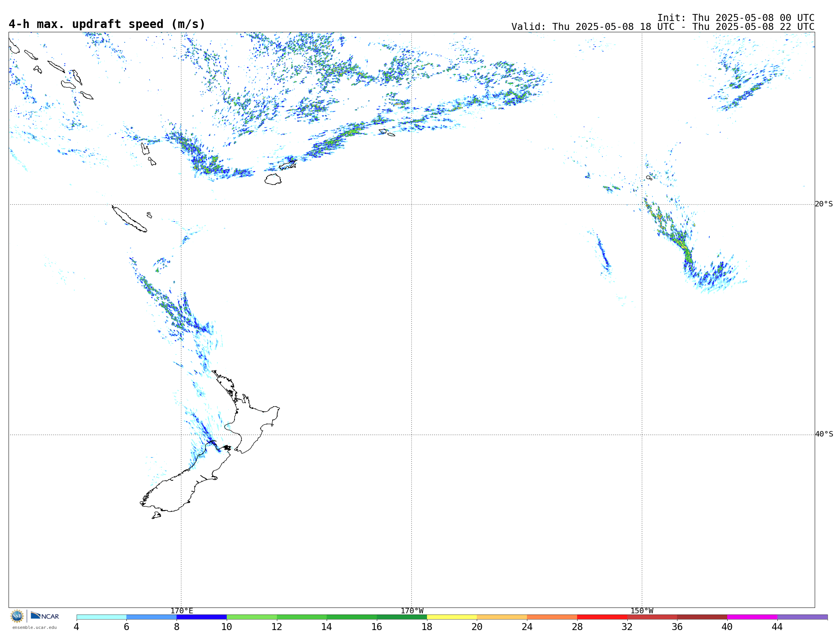This screenshot has height=632, width=840.
Task: Select the green 12–14 color swatch
Action: click(x=302, y=617)
